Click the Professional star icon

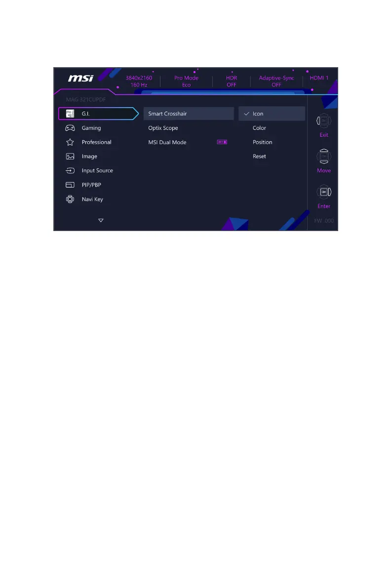coord(70,142)
